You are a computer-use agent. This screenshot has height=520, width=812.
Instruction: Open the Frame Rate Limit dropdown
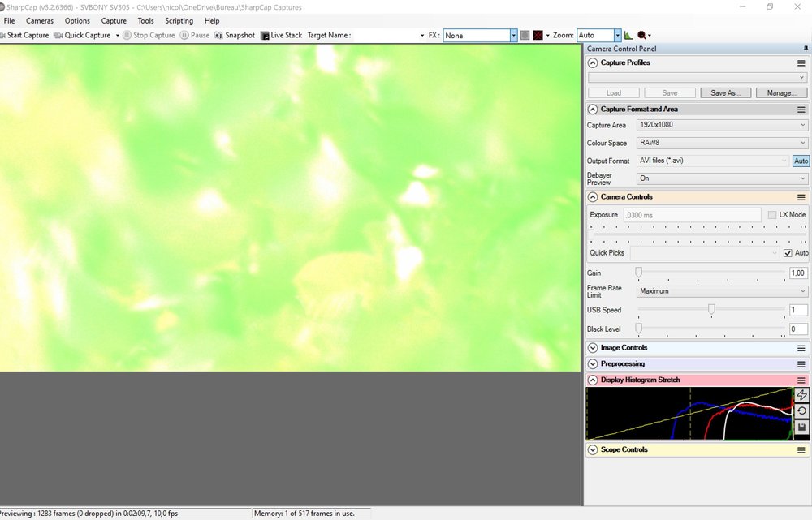[x=722, y=291]
